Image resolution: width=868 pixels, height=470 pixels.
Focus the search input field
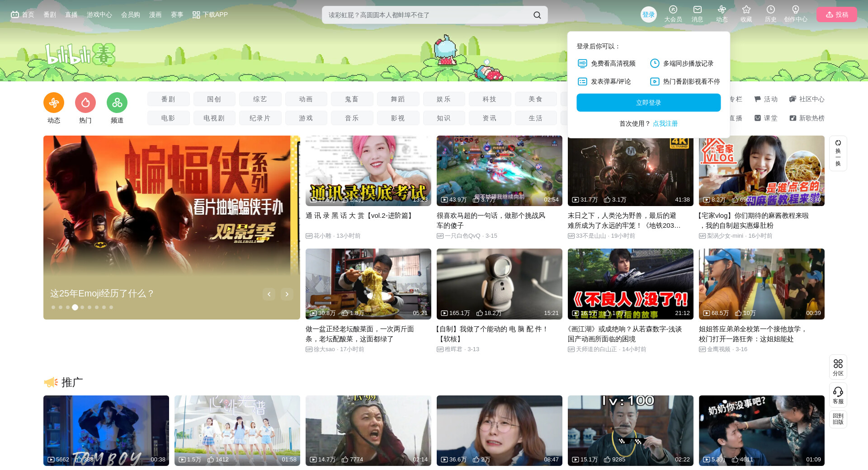tap(427, 15)
